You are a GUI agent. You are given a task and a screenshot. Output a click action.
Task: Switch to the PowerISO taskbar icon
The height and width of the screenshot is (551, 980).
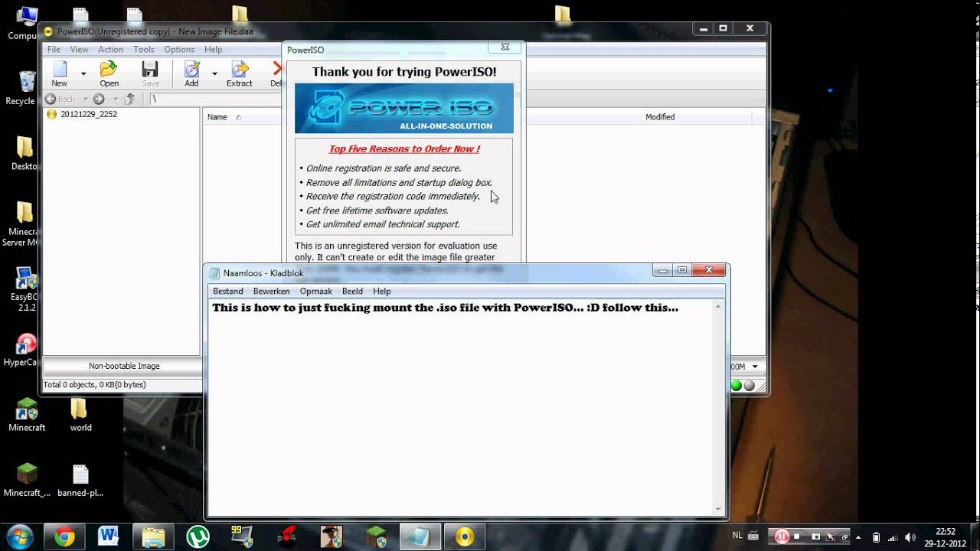465,537
